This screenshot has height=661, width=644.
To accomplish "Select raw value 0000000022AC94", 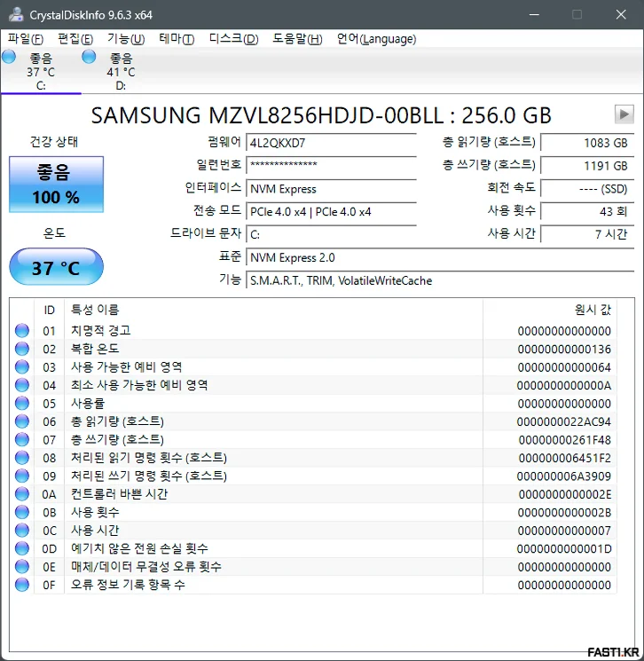I will pos(564,421).
